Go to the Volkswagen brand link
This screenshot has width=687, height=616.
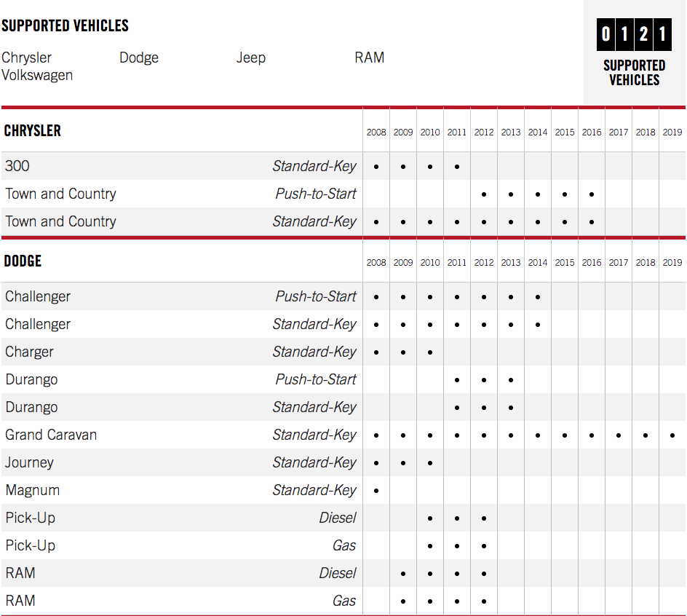(x=37, y=75)
